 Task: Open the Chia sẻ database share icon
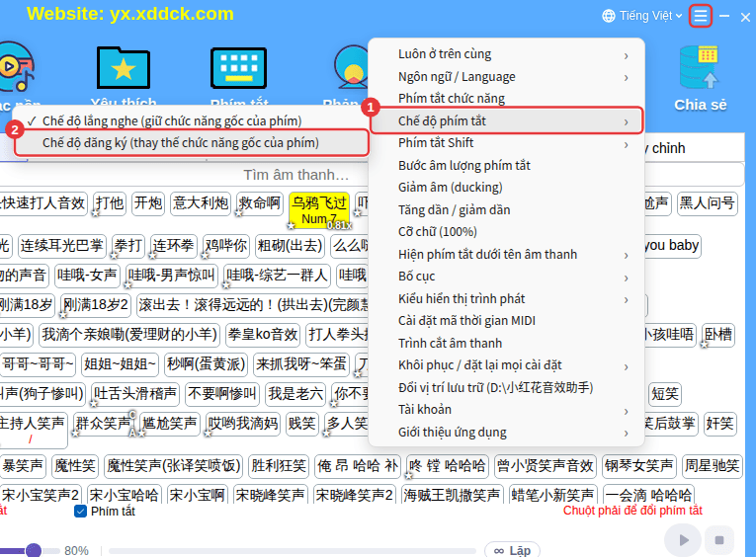coord(699,67)
